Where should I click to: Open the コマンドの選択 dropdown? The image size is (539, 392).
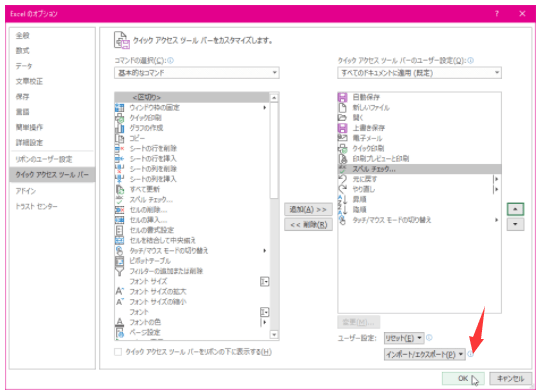(197, 73)
